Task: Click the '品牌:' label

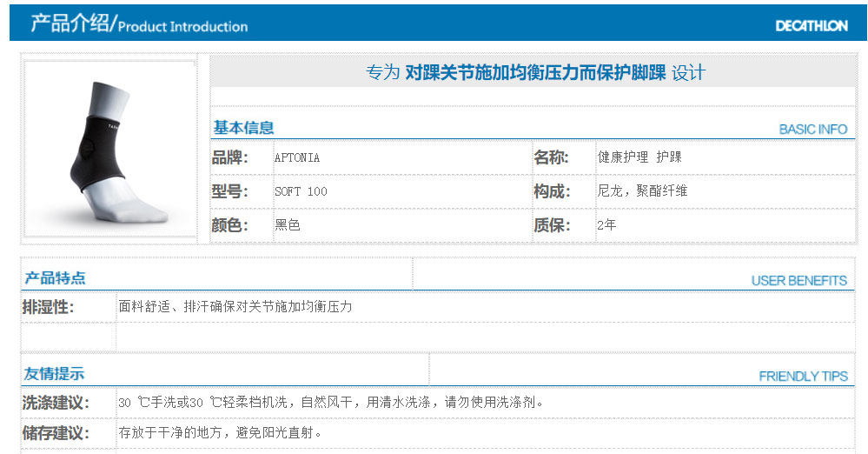Action: (x=229, y=157)
